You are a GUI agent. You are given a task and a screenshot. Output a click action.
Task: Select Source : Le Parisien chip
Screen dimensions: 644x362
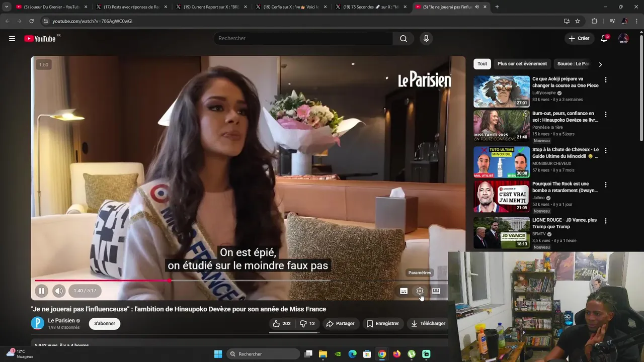pyautogui.click(x=574, y=64)
